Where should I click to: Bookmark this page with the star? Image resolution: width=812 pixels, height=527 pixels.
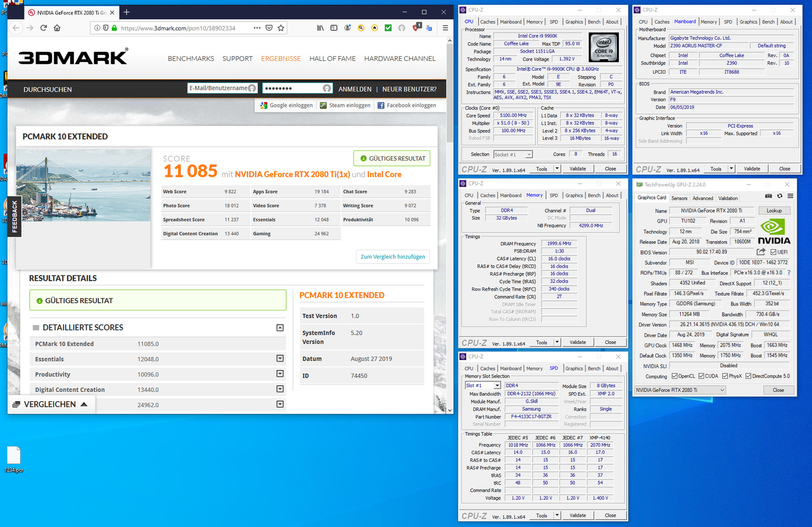click(281, 28)
